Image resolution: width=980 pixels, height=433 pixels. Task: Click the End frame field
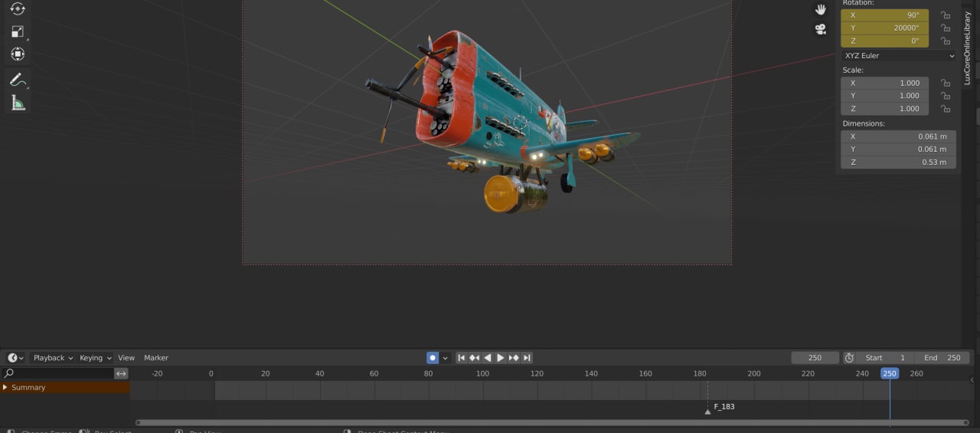pos(942,358)
